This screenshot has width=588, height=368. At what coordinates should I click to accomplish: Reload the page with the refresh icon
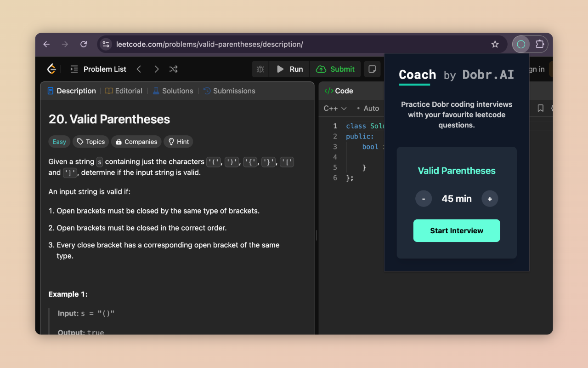(x=83, y=44)
